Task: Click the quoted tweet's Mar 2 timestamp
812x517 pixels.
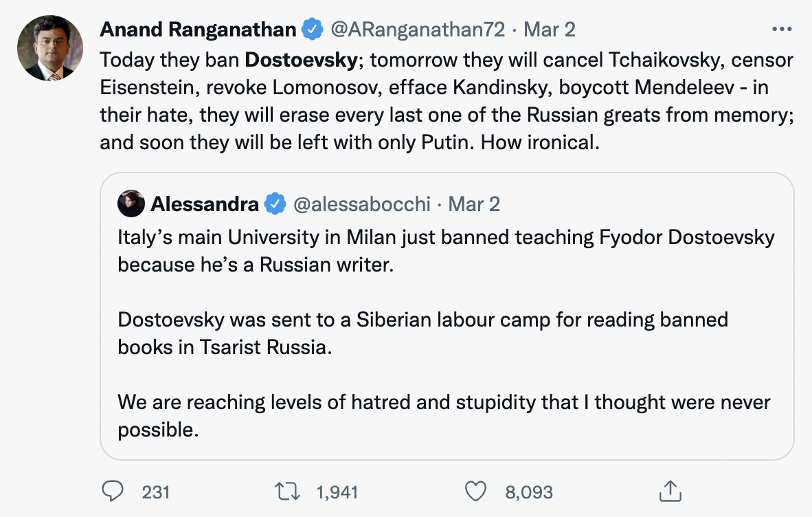Action: [474, 204]
